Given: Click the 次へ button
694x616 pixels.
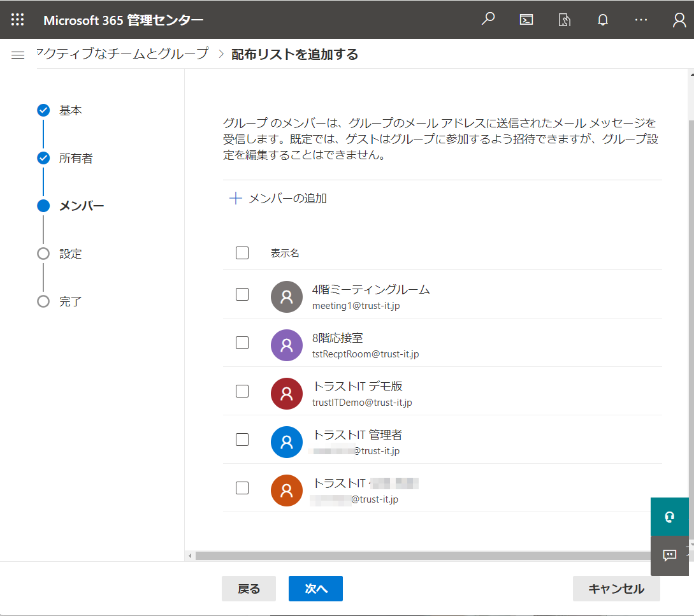Looking at the screenshot, I should pos(315,589).
